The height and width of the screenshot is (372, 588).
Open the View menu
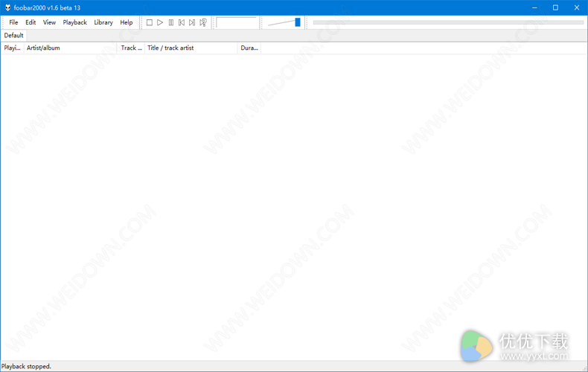click(x=49, y=22)
